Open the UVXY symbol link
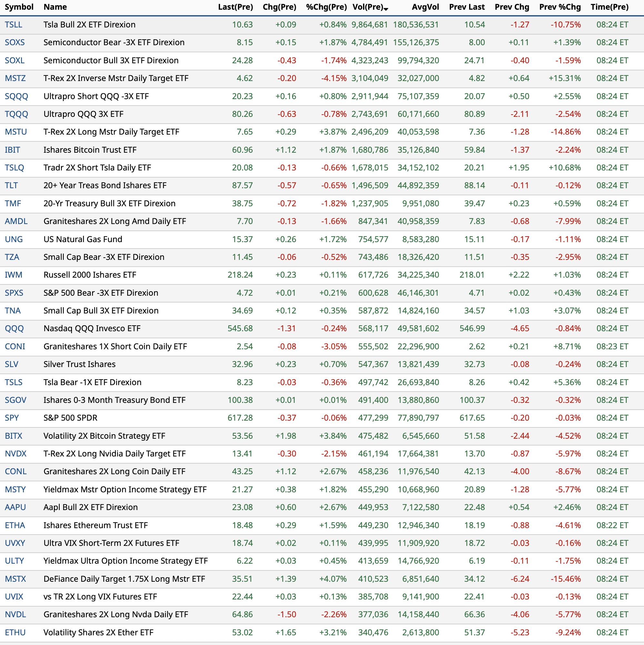644x645 pixels. (x=15, y=543)
